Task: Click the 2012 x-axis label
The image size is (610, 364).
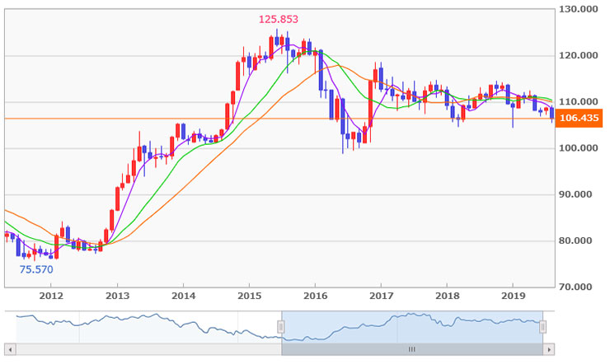Action: click(x=51, y=296)
